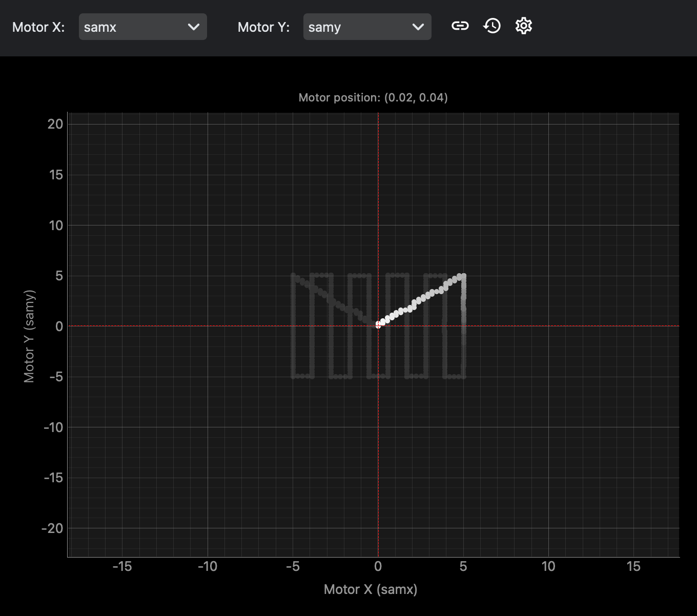
Task: Click the '-15' tick label on X axis
Action: [122, 566]
